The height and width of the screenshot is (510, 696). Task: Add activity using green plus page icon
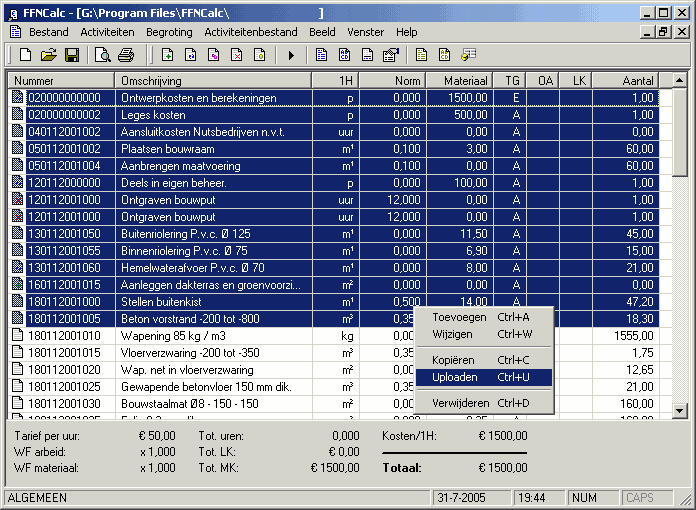point(168,55)
